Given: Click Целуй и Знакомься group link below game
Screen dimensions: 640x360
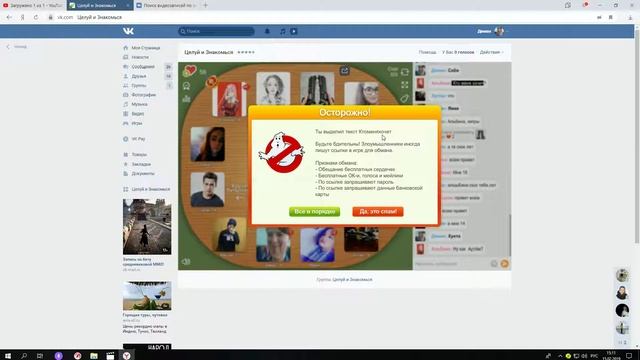Looking at the screenshot, I should point(352,280).
